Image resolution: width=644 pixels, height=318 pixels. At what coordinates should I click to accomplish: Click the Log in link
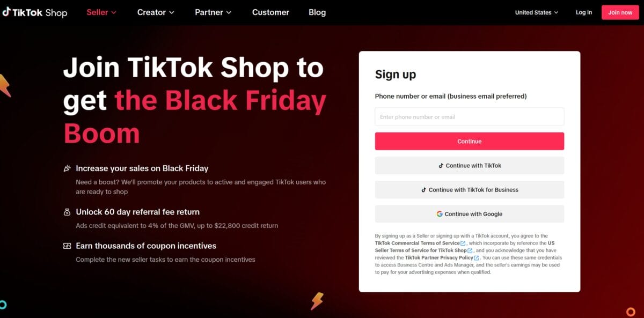tap(583, 12)
